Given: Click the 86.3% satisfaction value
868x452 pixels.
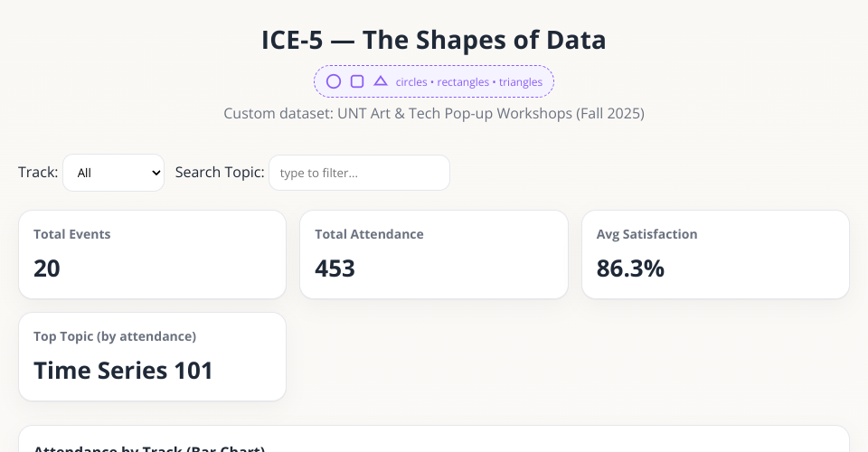Looking at the screenshot, I should coord(630,268).
